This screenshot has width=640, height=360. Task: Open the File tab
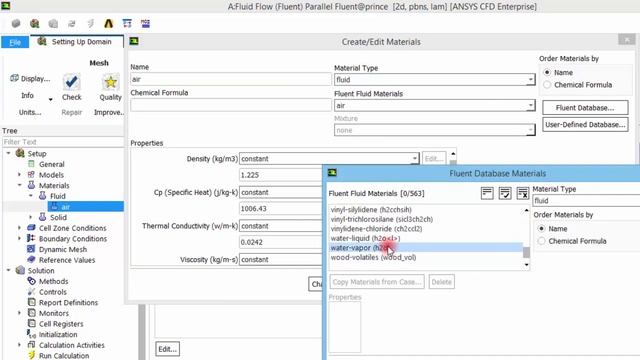(15, 42)
